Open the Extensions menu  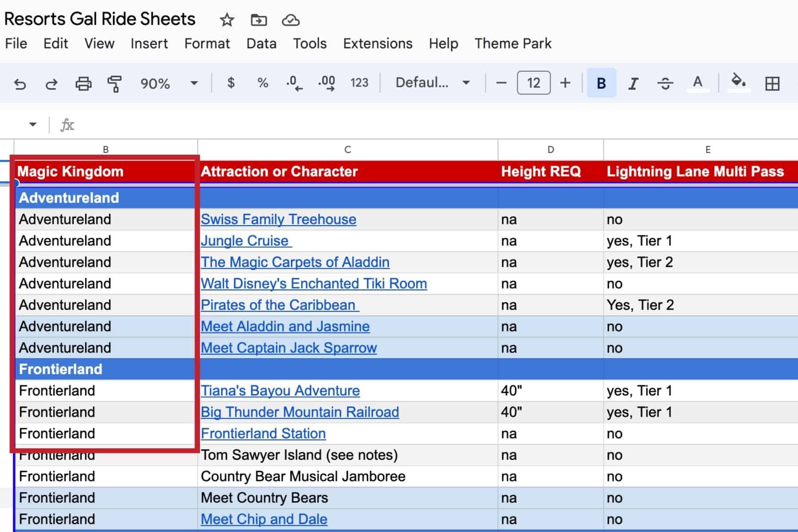pyautogui.click(x=378, y=43)
